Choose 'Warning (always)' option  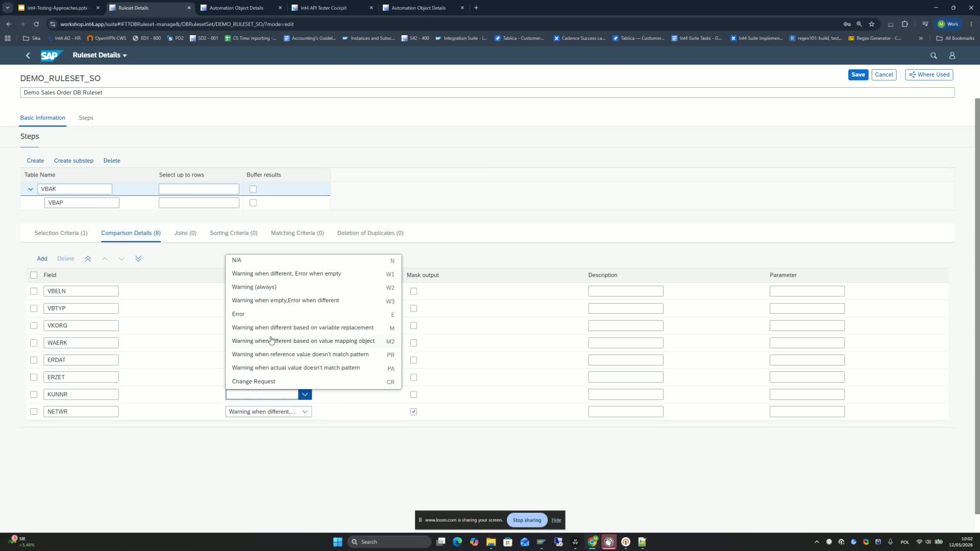coord(313,287)
